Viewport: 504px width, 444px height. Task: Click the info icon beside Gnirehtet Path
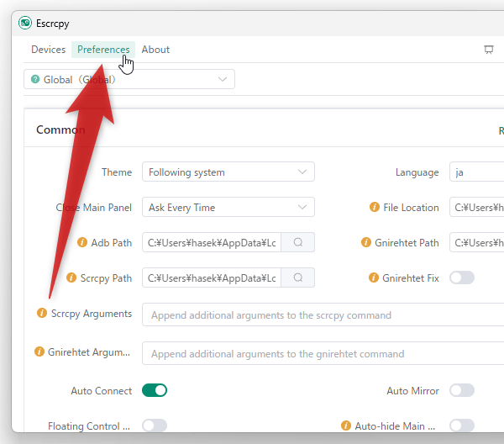pyautogui.click(x=366, y=243)
